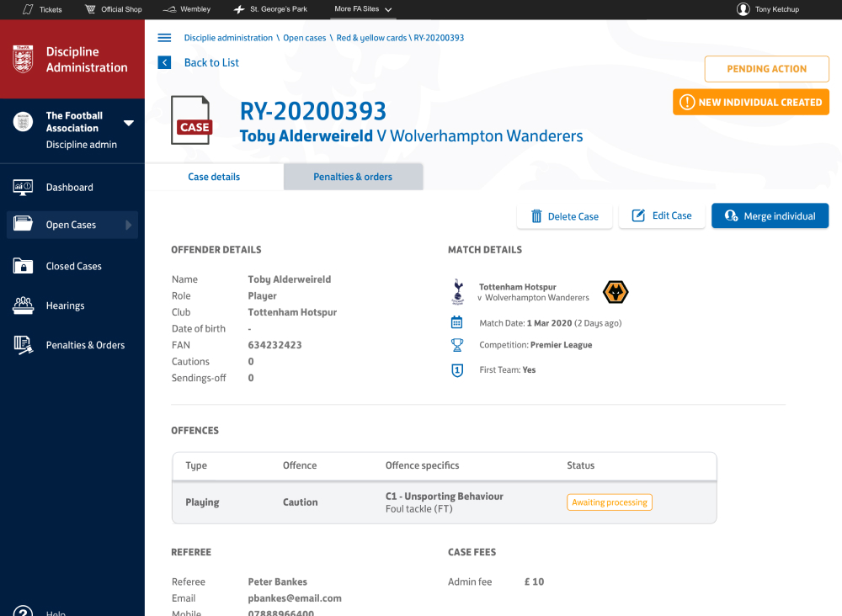Screen dimensions: 842x616
Task: Click the Wolverhampton Wanderers crest
Action: [616, 292]
